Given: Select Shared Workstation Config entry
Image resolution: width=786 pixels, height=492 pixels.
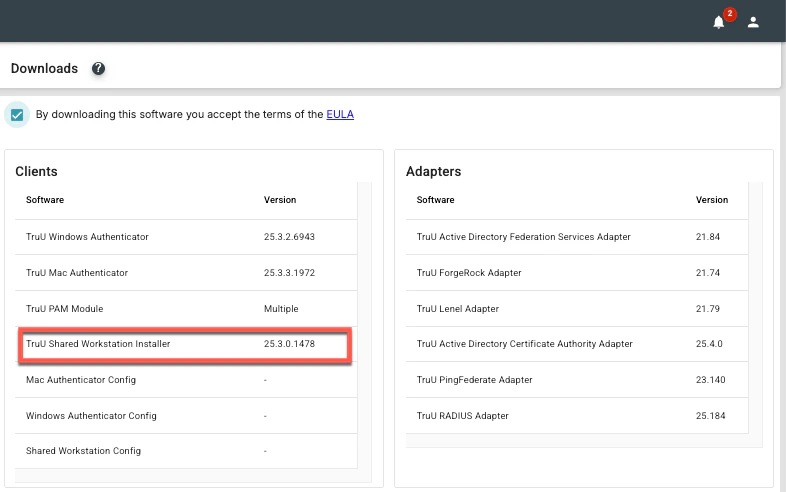Looking at the screenshot, I should click(83, 451).
